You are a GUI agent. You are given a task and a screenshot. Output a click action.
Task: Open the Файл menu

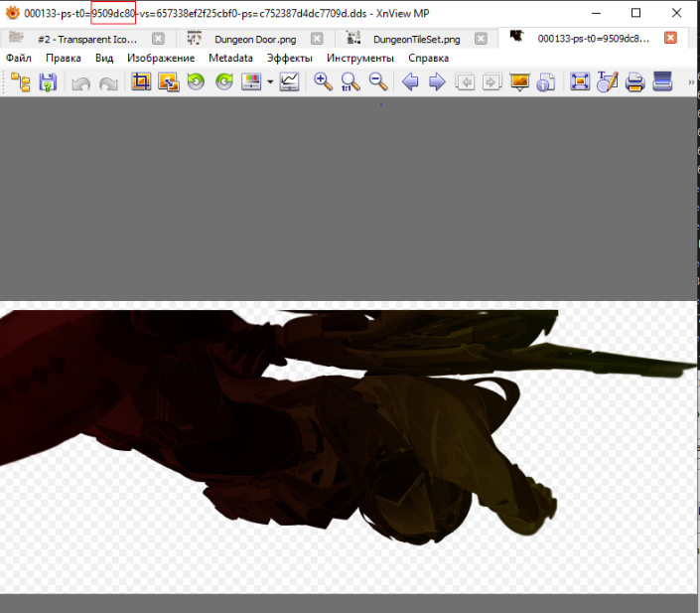pos(18,58)
